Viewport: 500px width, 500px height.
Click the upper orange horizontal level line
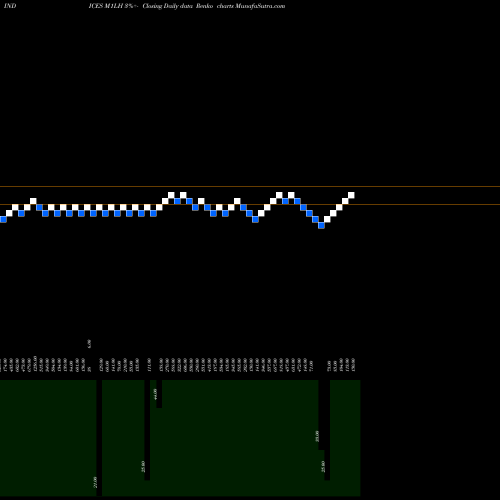click(250, 186)
